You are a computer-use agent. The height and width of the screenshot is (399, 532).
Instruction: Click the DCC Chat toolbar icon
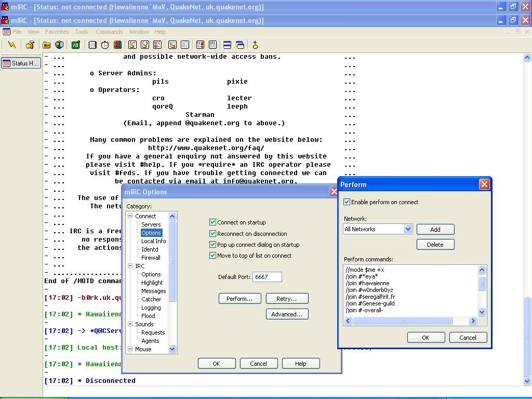[145, 45]
